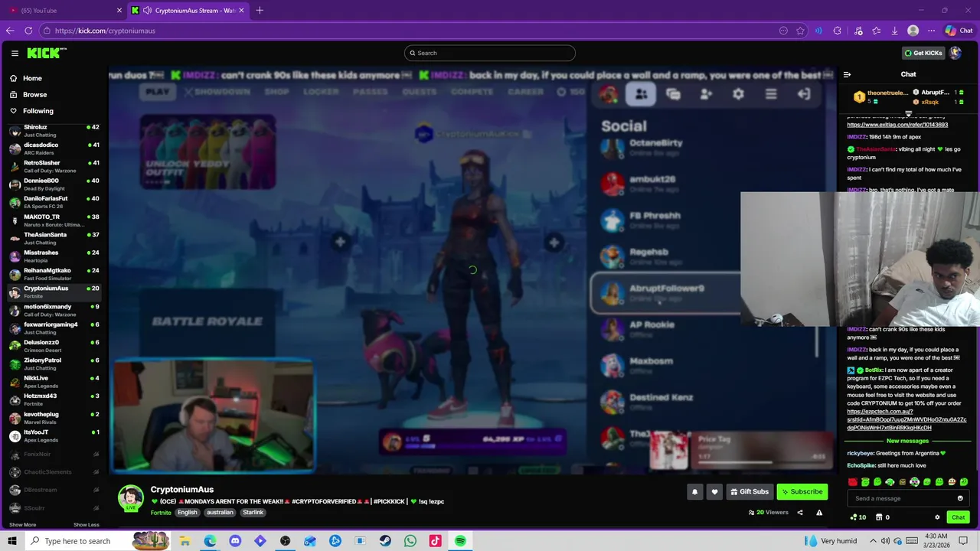
Task: Click the KICK logo
Action: (x=46, y=53)
